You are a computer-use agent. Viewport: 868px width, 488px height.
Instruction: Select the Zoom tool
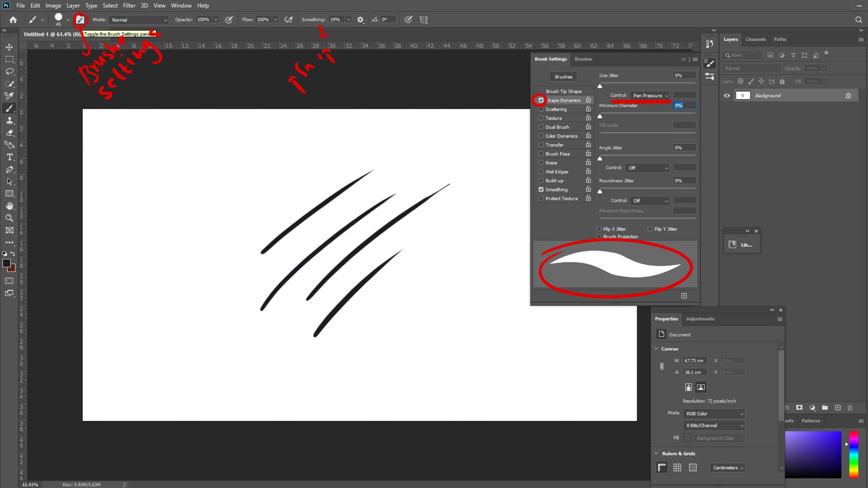tap(9, 218)
